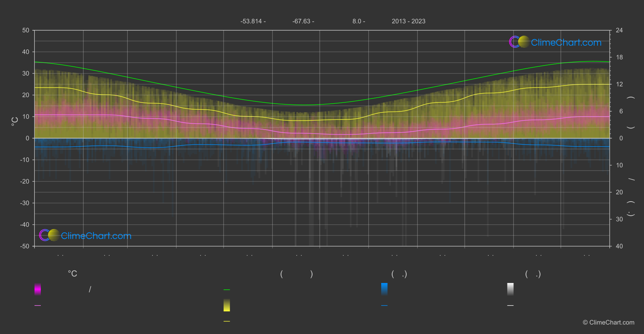Click the white gradient legend swatch
The width and height of the screenshot is (644, 334).
(510, 289)
